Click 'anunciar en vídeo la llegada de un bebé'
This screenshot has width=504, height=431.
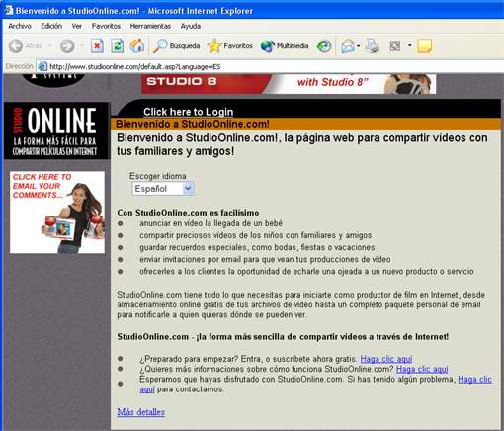pos(210,223)
